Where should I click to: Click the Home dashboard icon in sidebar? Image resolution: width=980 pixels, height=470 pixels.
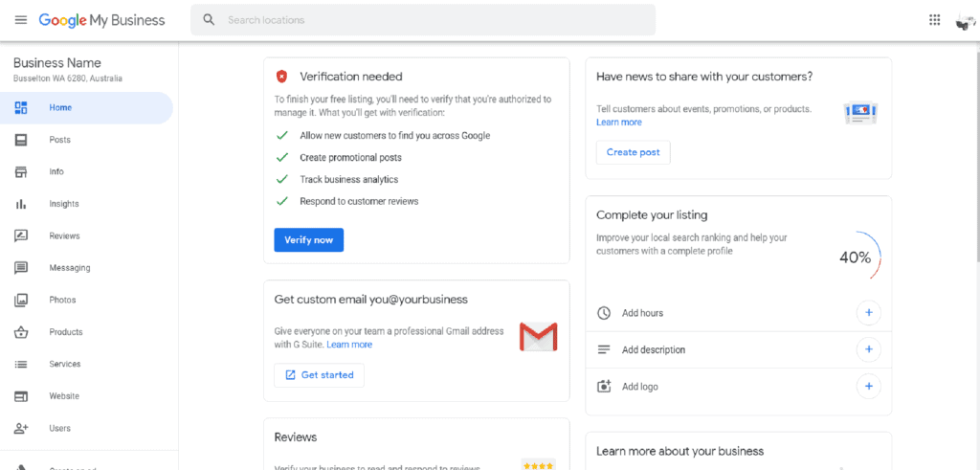21,107
